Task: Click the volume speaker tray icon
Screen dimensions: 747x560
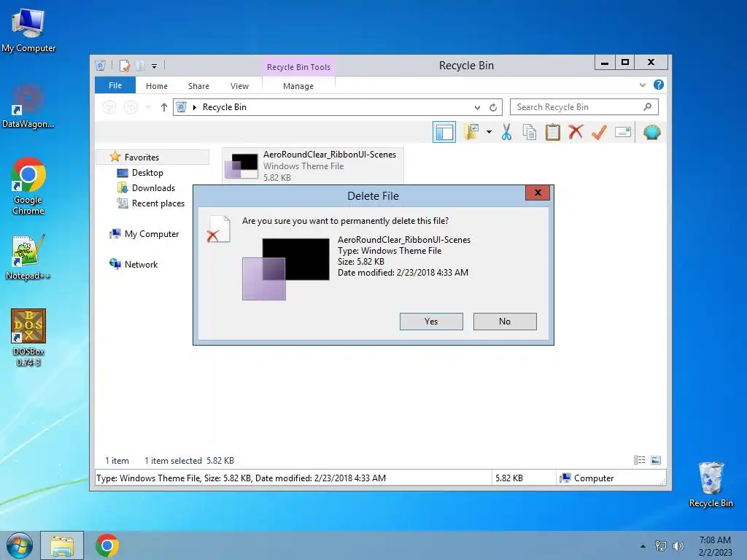Action: [678, 546]
